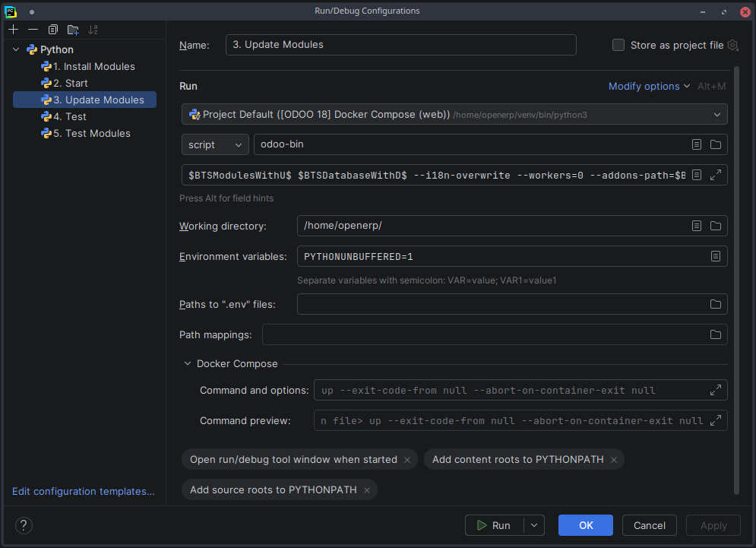Enable Store as project file checkbox
Viewport: 756px width, 548px height.
618,45
